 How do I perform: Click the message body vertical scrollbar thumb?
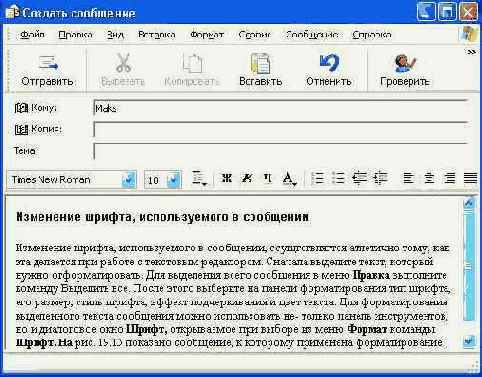469,265
